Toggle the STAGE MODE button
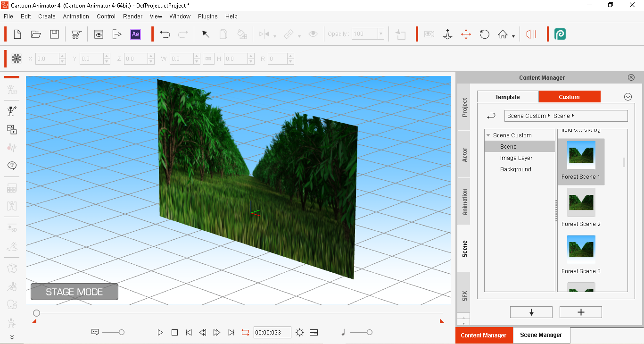Screen dimensions: 644x344 [x=74, y=292]
